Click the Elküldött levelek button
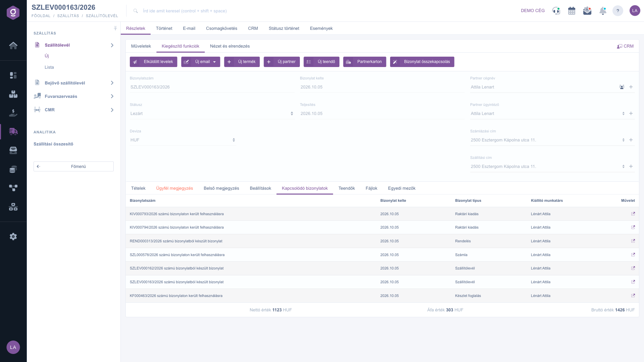The image size is (644, 362). 153,62
